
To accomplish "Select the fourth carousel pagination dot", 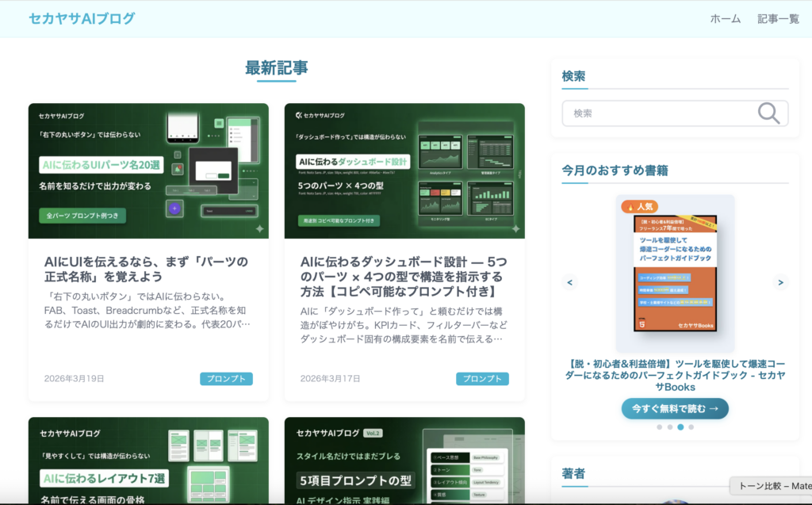I will coord(691,427).
